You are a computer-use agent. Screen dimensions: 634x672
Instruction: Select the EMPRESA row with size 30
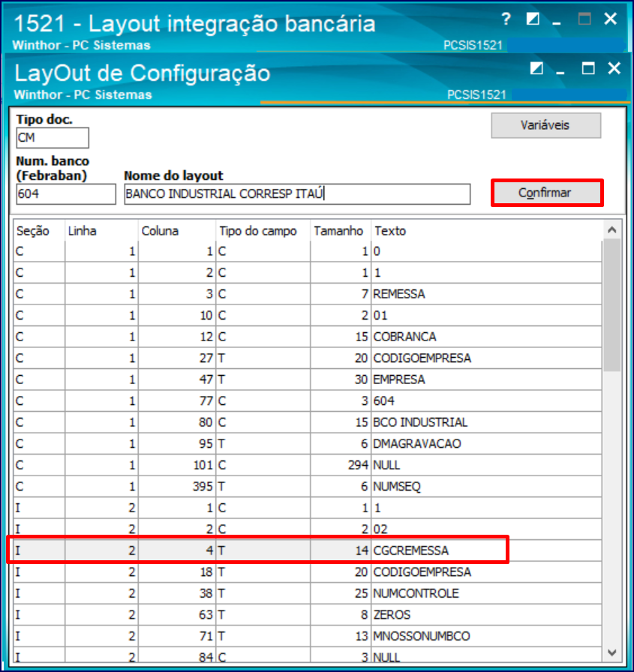(x=308, y=379)
